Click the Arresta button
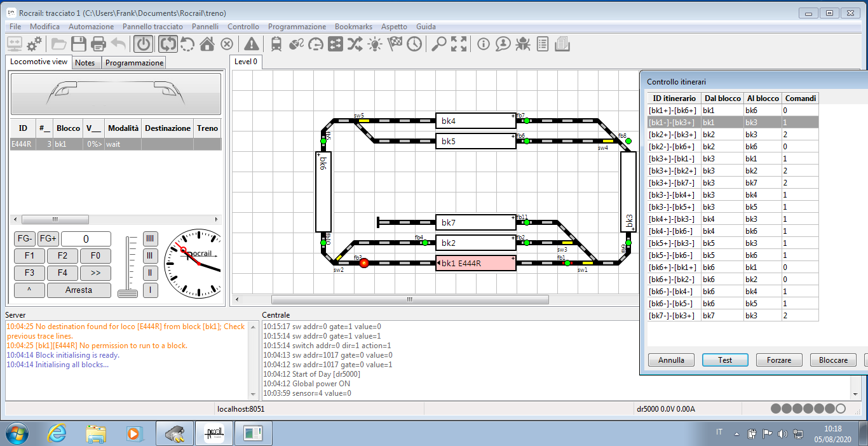Viewport: 868px width, 446px height. pos(79,290)
